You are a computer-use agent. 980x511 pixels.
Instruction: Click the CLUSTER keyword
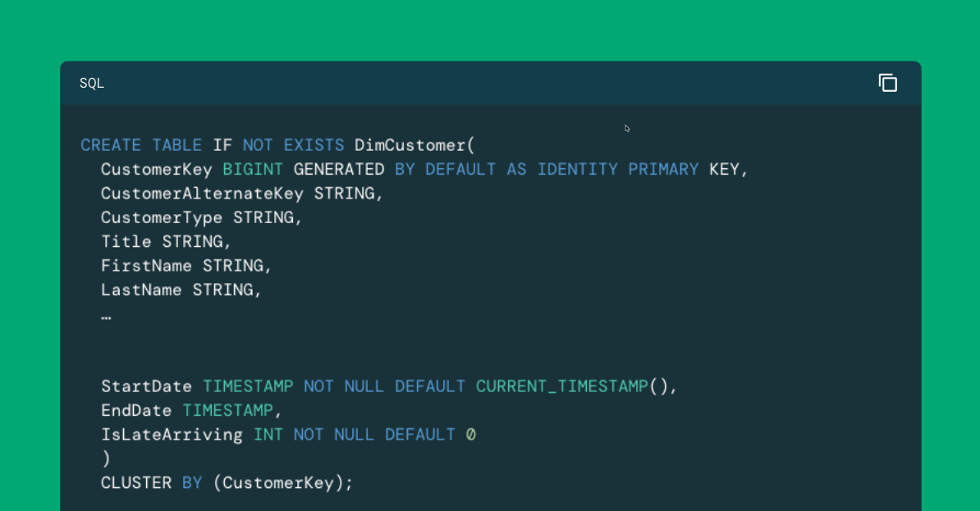136,483
